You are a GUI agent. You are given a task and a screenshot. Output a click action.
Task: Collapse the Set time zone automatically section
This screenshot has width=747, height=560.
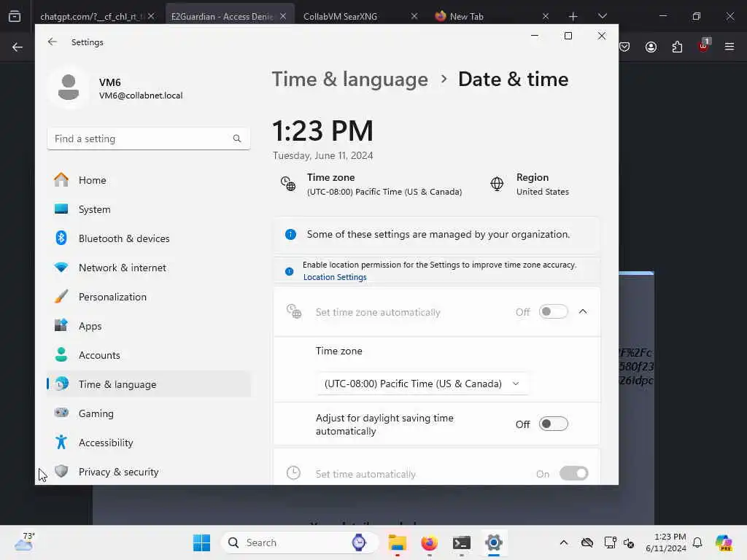pos(583,311)
